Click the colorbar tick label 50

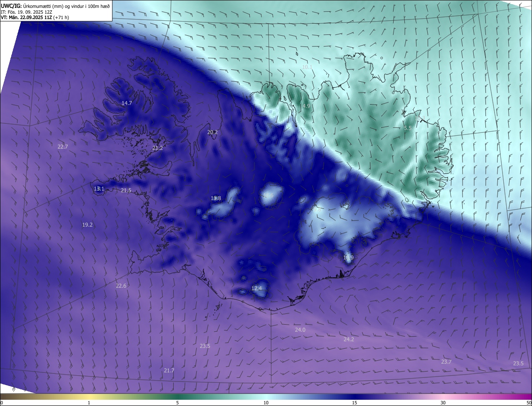pos(529,403)
